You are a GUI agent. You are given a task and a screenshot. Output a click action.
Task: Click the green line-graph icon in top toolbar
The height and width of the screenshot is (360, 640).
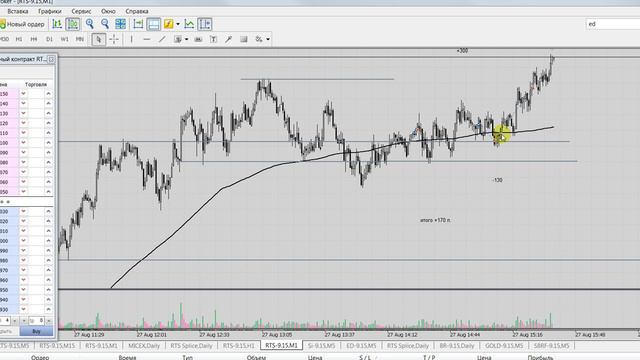coord(189,24)
